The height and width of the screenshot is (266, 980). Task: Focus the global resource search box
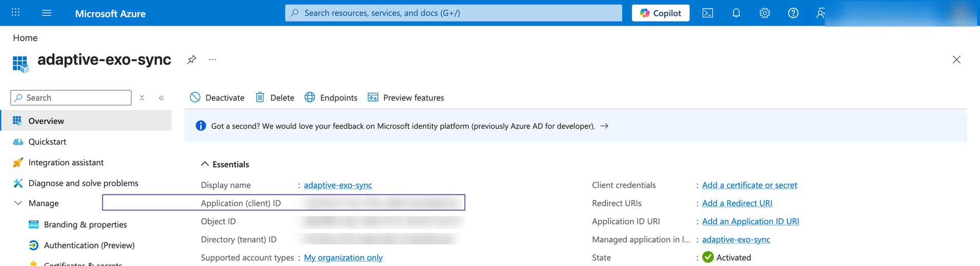click(x=454, y=13)
